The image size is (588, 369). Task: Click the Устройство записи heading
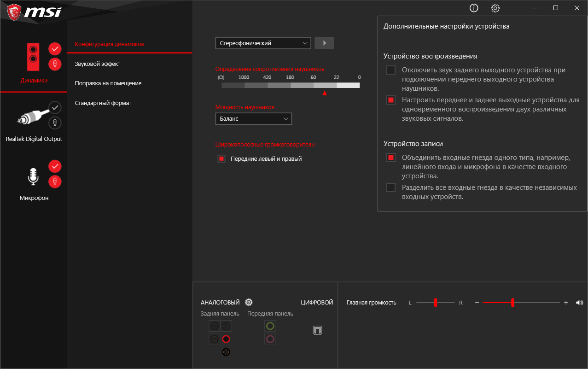pyautogui.click(x=413, y=144)
